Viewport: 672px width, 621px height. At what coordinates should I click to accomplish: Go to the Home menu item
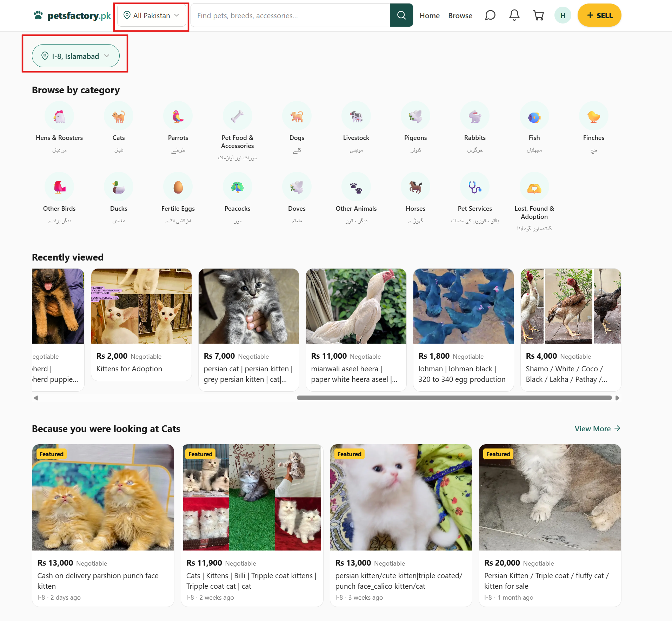(430, 15)
